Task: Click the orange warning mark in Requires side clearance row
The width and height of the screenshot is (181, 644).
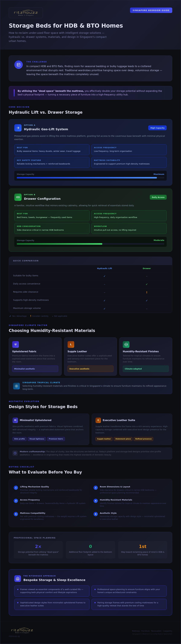Action: pos(147,292)
